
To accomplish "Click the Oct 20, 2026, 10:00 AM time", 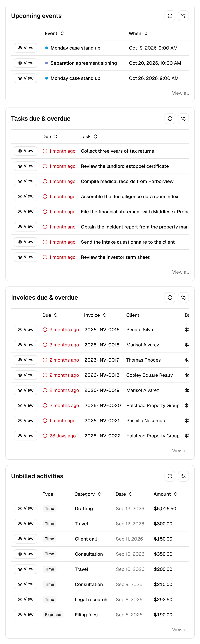I will [x=155, y=63].
